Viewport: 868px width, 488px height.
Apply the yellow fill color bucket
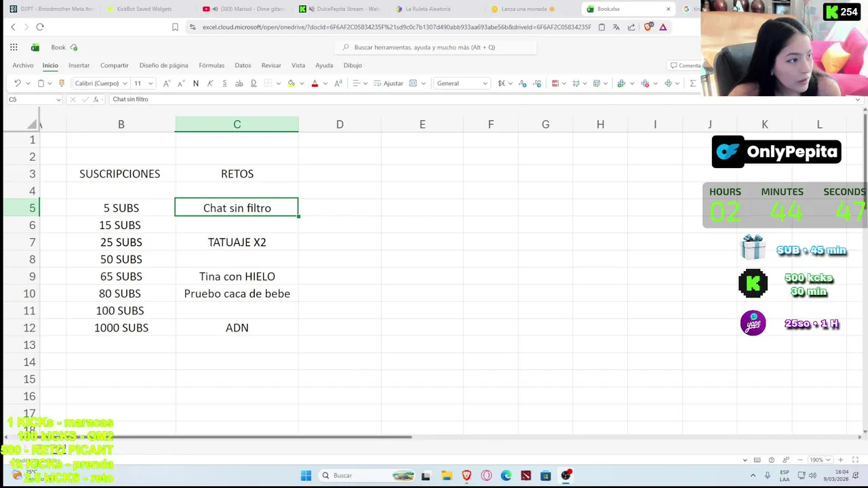pyautogui.click(x=291, y=83)
